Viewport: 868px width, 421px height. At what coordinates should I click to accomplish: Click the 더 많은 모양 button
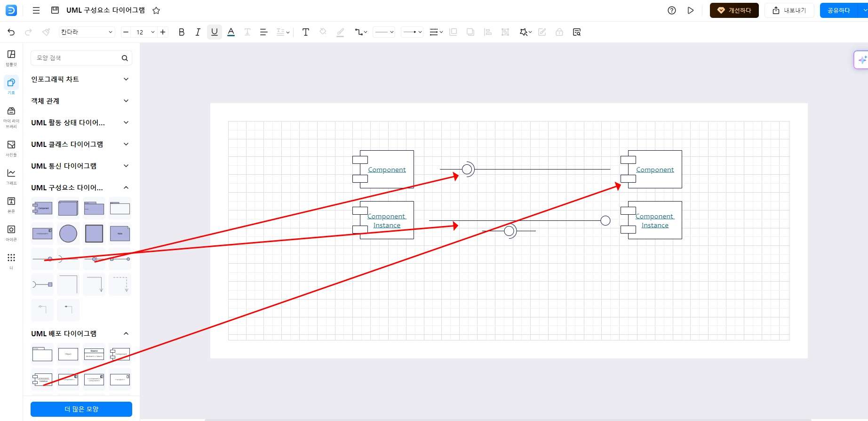(x=81, y=409)
